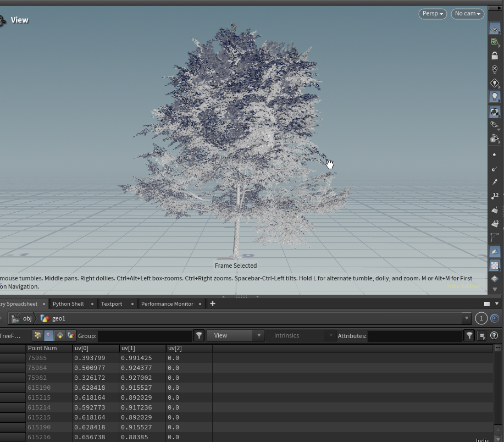Open the Performance Monitor tab
The height and width of the screenshot is (442, 504).
tap(167, 304)
